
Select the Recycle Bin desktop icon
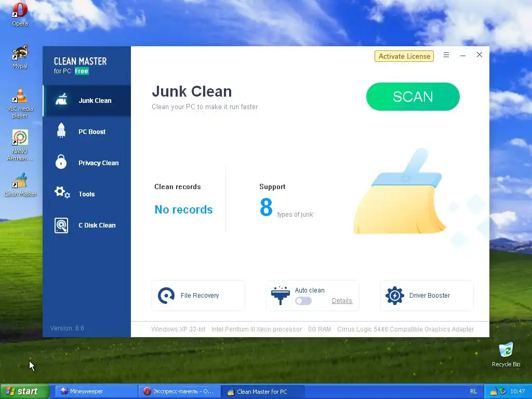click(x=506, y=355)
